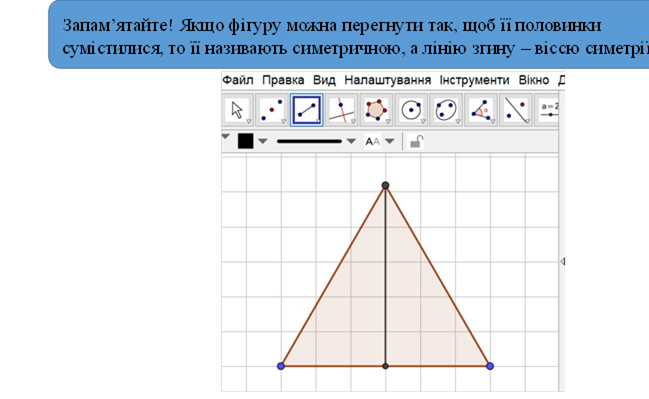Select the Ellipse tool
Screen dimensions: 649x399
tap(446, 110)
